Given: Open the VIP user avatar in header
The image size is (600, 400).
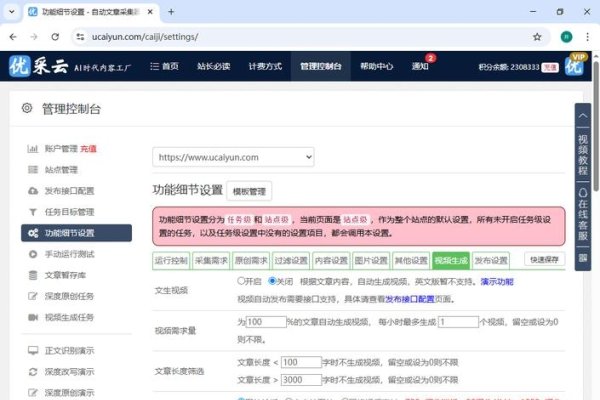Looking at the screenshot, I should (x=575, y=65).
